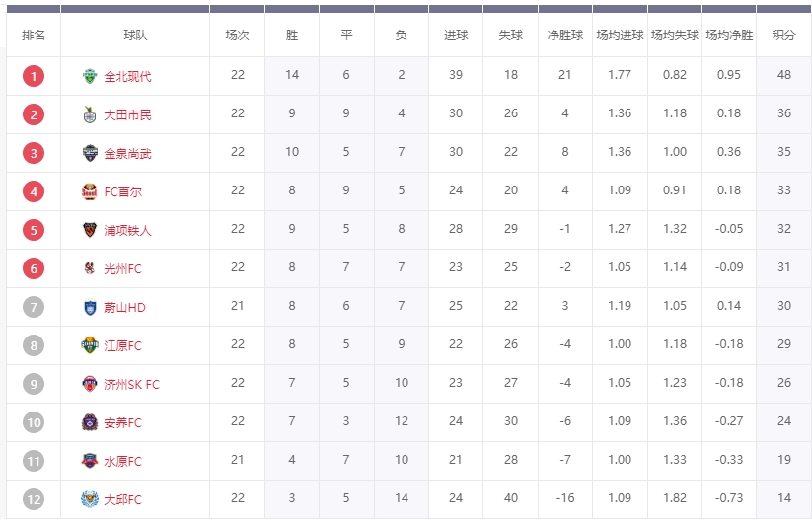812x524 pixels.
Task: Select the rank 1 red badge
Action: [34, 76]
